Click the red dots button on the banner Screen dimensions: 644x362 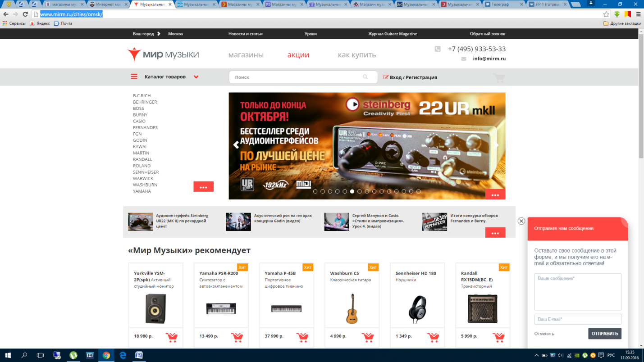point(495,195)
